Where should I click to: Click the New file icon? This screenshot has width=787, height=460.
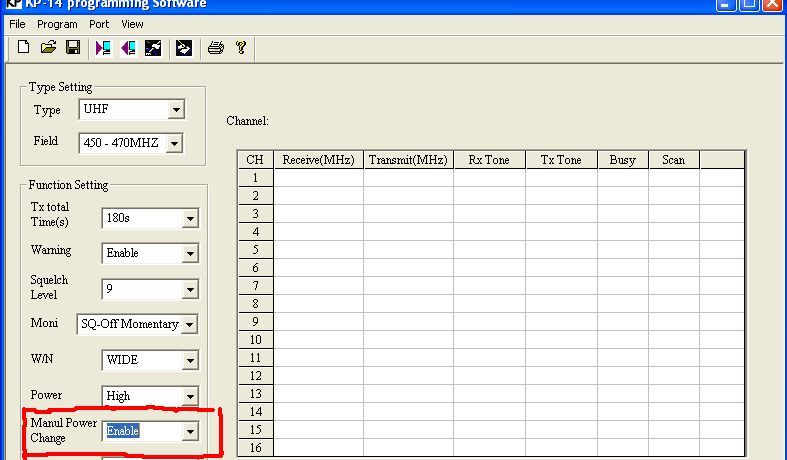(24, 48)
